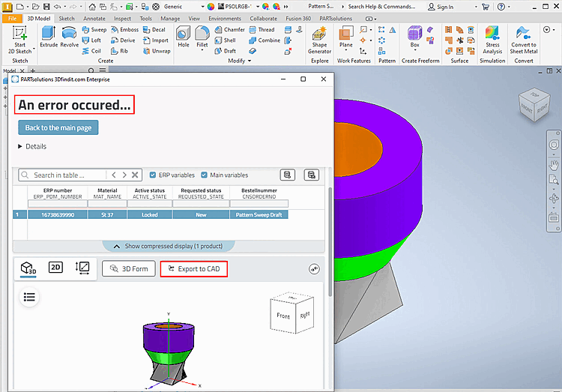Open the Modify panel dropdown
The height and width of the screenshot is (392, 562).
240,61
